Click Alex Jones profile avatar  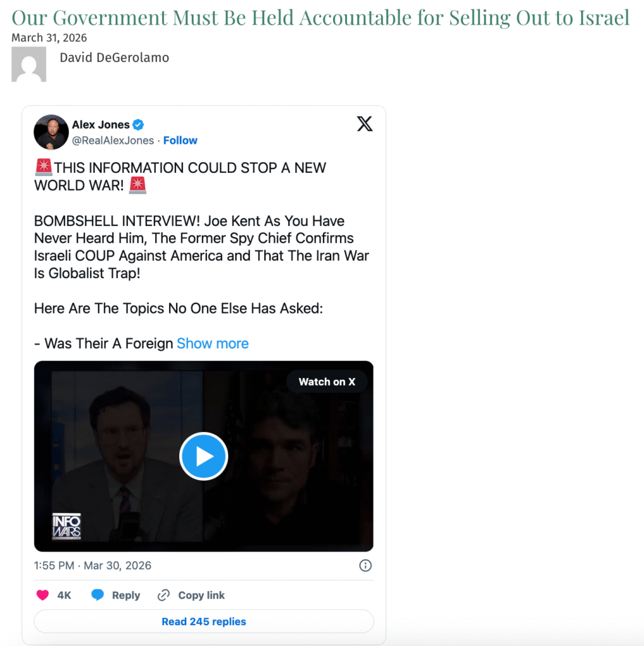tap(51, 132)
